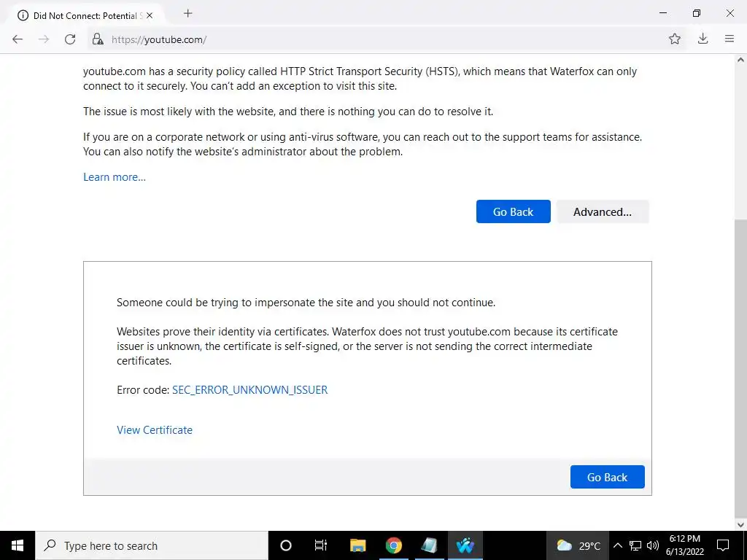Open Task View on taskbar
747x560 pixels.
321,545
